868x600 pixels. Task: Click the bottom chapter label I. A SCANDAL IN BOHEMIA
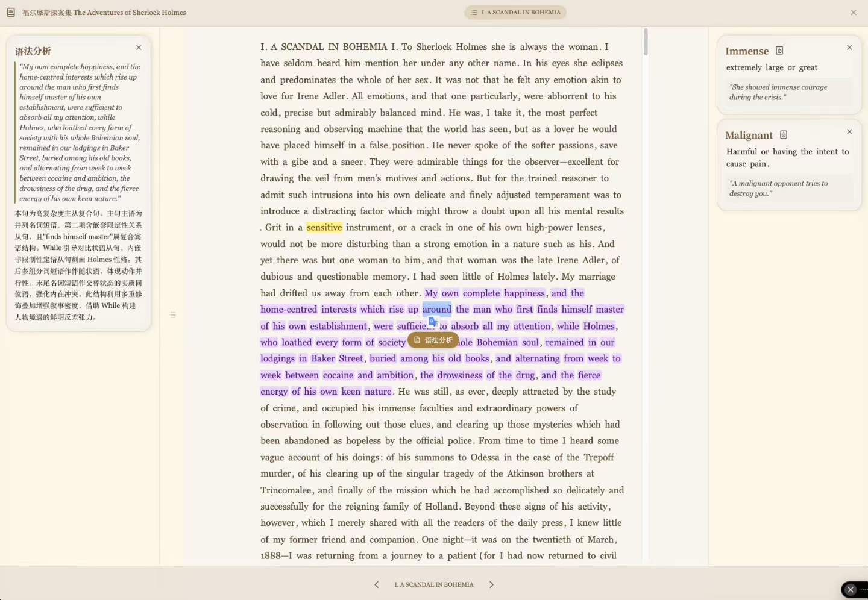coord(434,584)
